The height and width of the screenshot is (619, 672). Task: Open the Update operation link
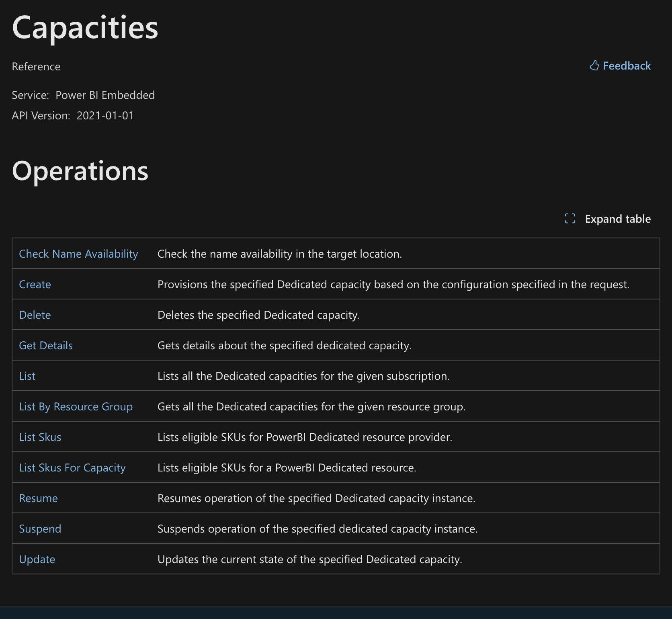click(x=37, y=559)
